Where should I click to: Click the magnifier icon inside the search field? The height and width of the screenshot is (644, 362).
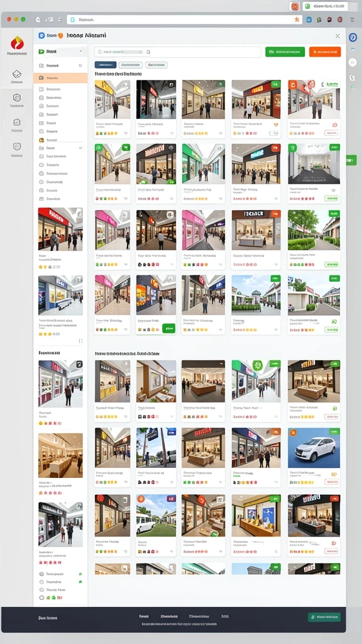tap(148, 52)
